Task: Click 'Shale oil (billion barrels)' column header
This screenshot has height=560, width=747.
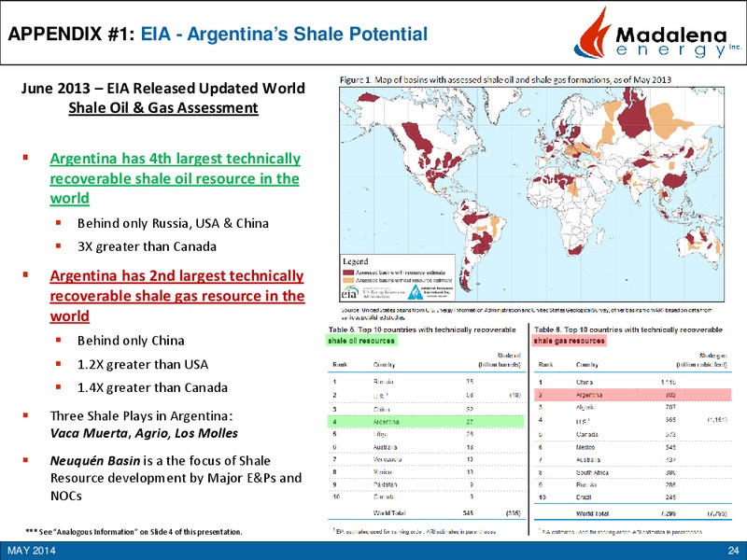Action: click(500, 360)
